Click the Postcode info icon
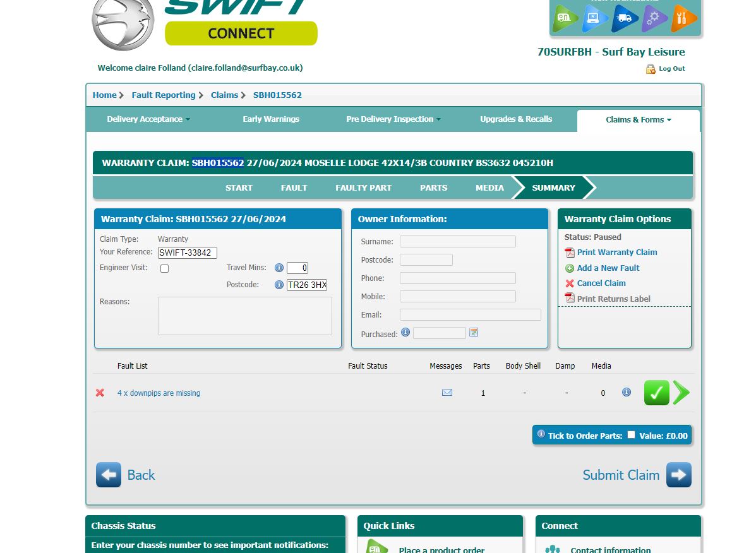The image size is (756, 553). [x=279, y=285]
